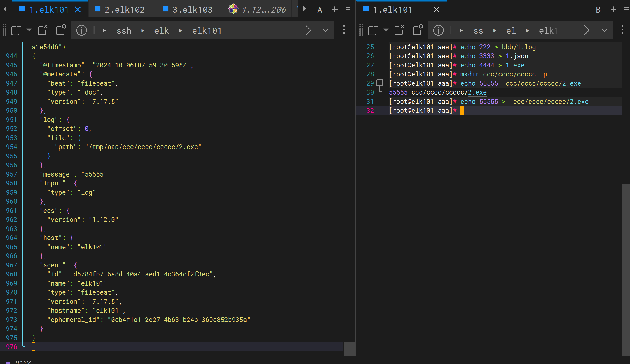Open more options menu in left toolbar
Screen dimensions: 630x364
[344, 30]
